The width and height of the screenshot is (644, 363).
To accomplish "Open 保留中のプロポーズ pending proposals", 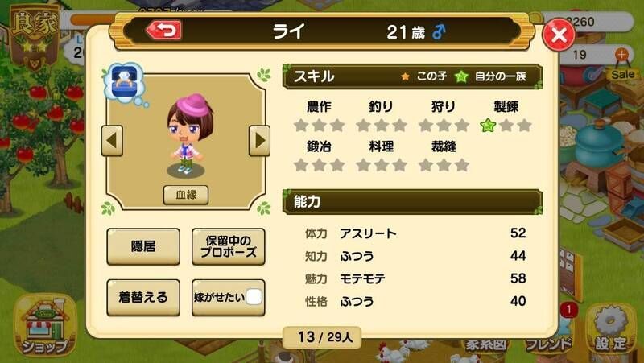I will coord(229,246).
